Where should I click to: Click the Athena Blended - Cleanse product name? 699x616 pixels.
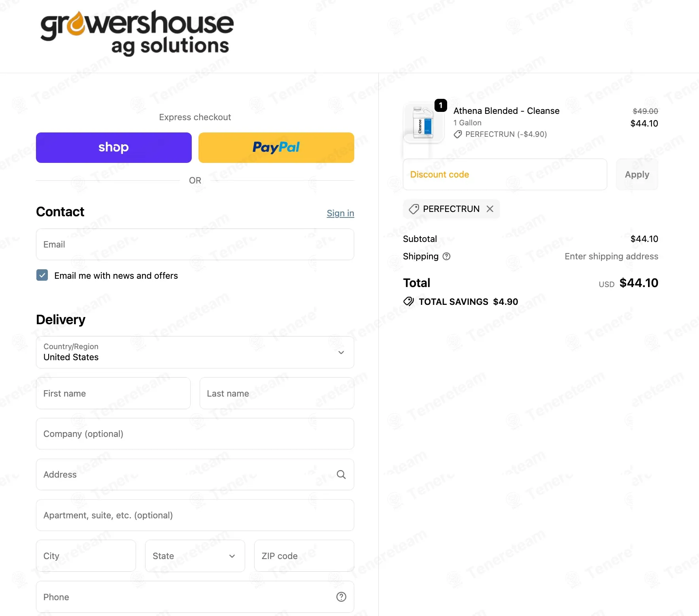[x=506, y=111]
